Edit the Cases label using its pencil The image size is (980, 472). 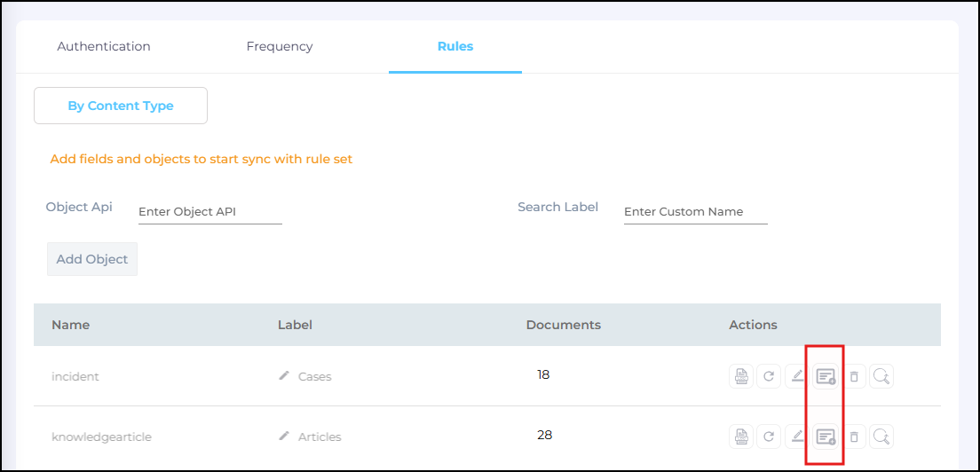284,376
